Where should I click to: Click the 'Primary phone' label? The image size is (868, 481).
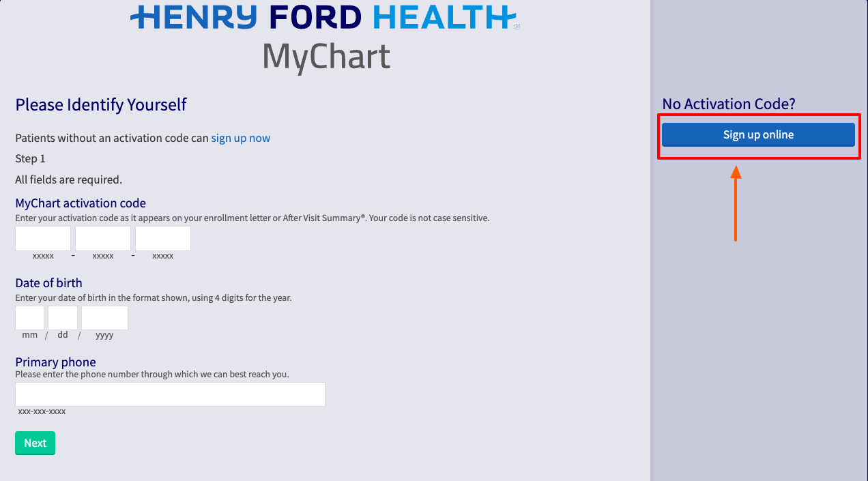(x=55, y=362)
